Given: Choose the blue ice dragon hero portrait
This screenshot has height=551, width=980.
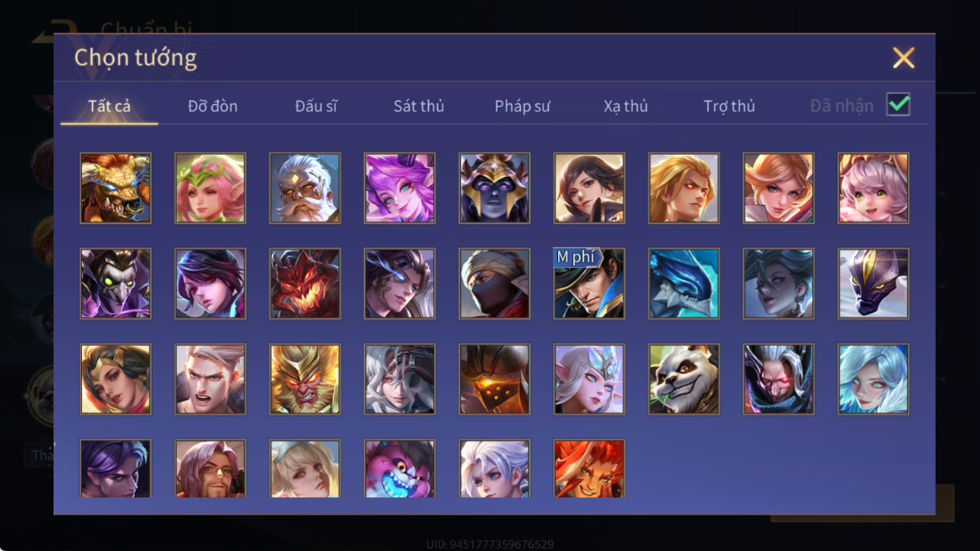Looking at the screenshot, I should pos(684,284).
